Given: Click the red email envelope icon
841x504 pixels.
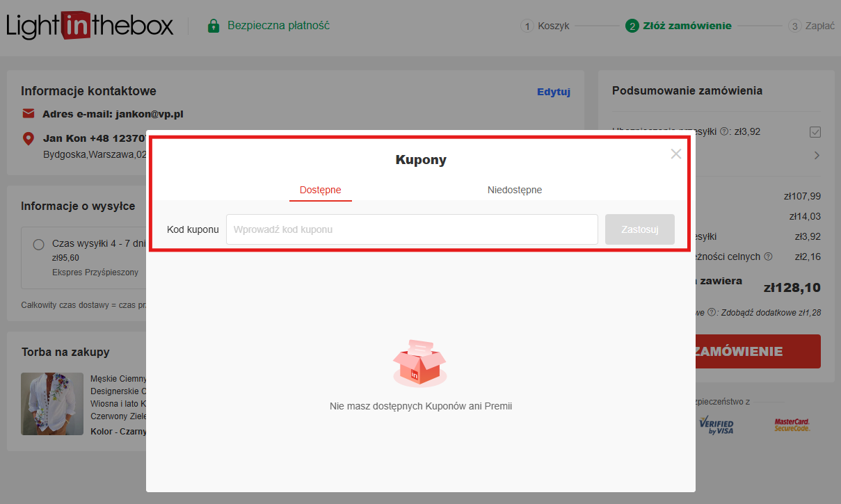Looking at the screenshot, I should [x=29, y=113].
